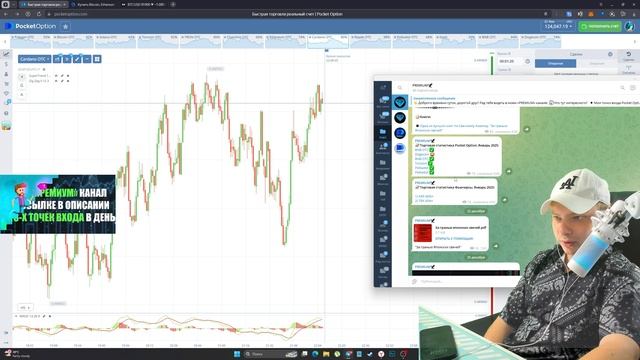Select the Открытые trades tab
640x360 pixels.
tap(556, 63)
